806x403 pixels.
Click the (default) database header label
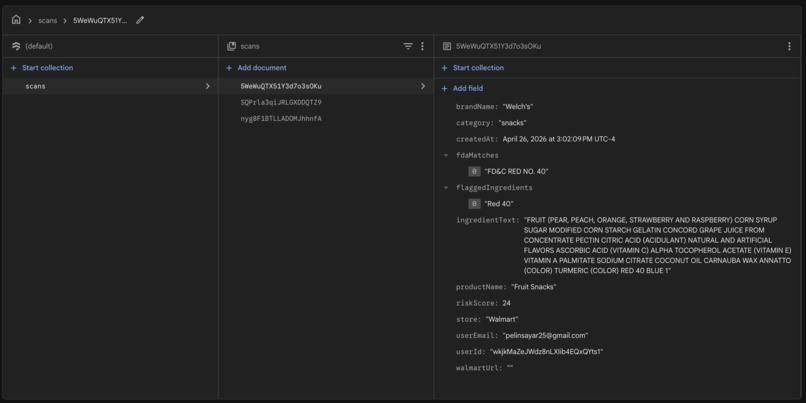click(x=39, y=46)
